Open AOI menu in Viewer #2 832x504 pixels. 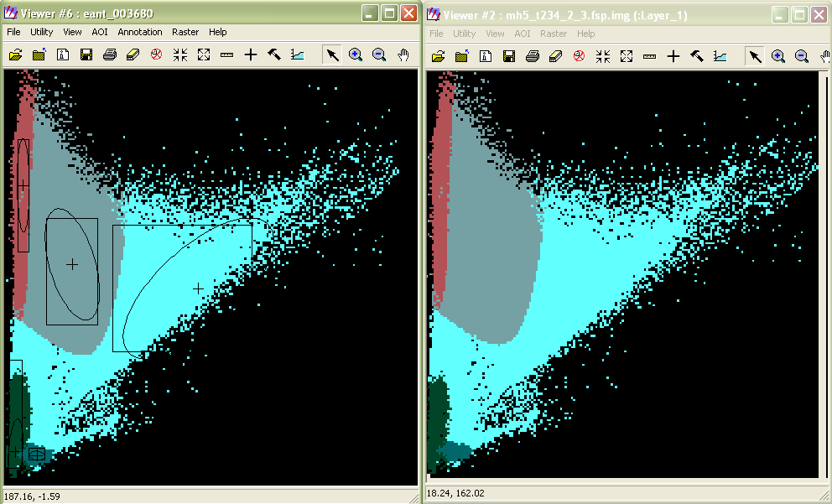(x=523, y=34)
